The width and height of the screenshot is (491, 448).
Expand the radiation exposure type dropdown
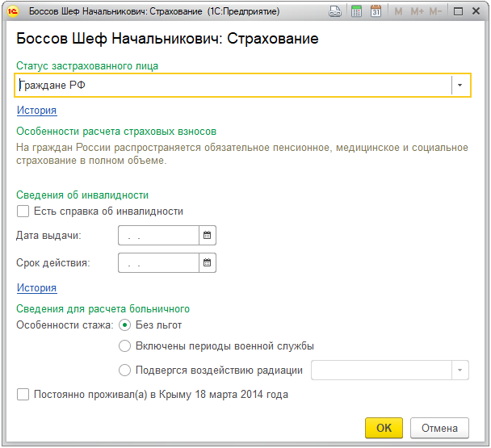pyautogui.click(x=460, y=370)
